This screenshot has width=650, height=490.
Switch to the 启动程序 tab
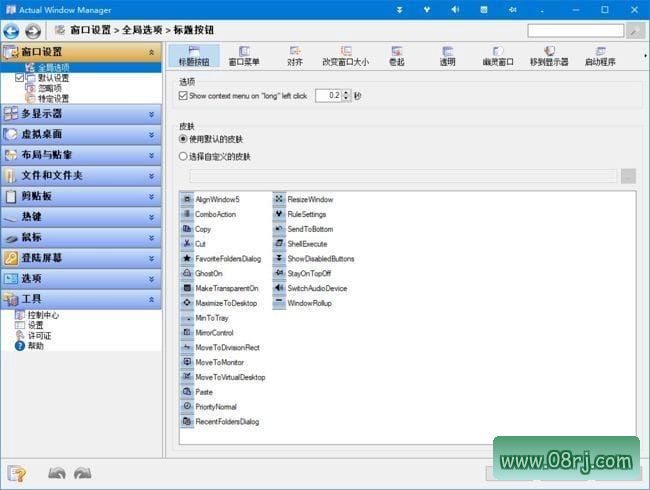600,56
